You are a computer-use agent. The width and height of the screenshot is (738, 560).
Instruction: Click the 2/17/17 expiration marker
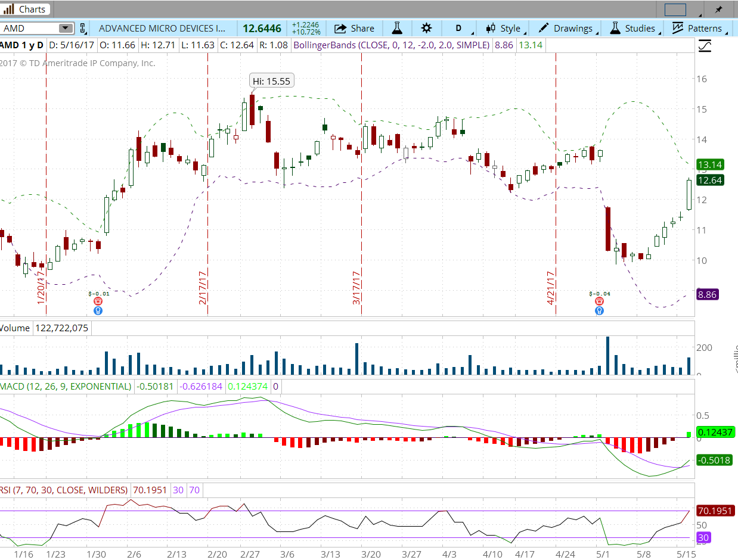pos(203,288)
